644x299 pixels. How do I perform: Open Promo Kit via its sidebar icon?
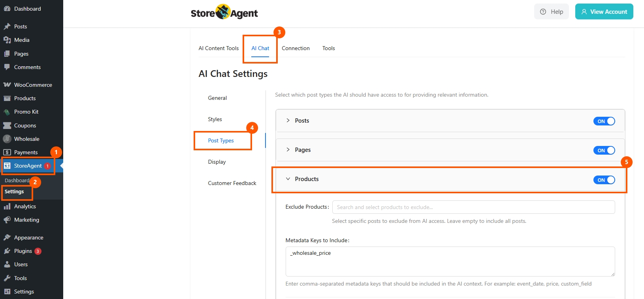pyautogui.click(x=7, y=112)
